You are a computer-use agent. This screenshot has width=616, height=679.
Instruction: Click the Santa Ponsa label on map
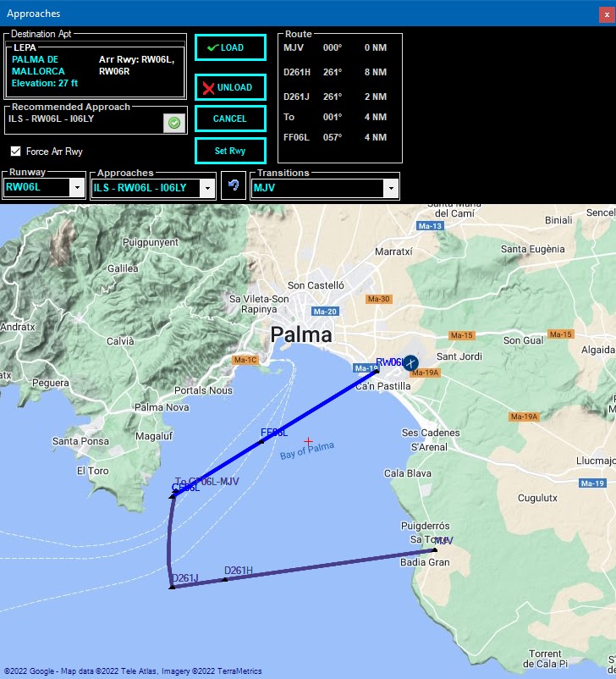tap(80, 441)
